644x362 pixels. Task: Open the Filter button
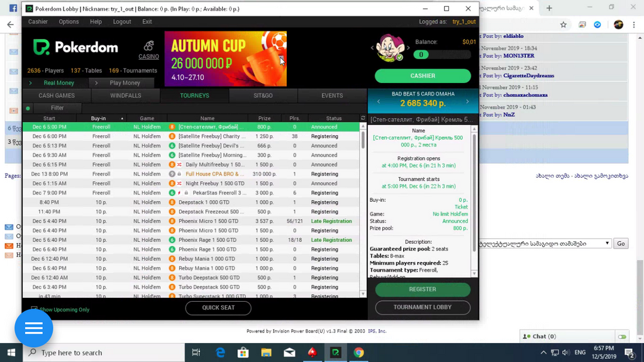57,108
